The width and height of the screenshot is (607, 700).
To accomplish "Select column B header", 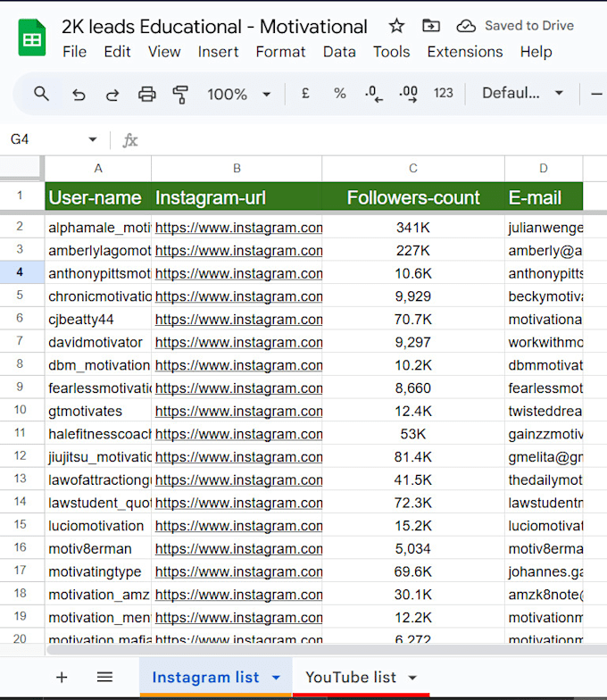I will (x=237, y=168).
